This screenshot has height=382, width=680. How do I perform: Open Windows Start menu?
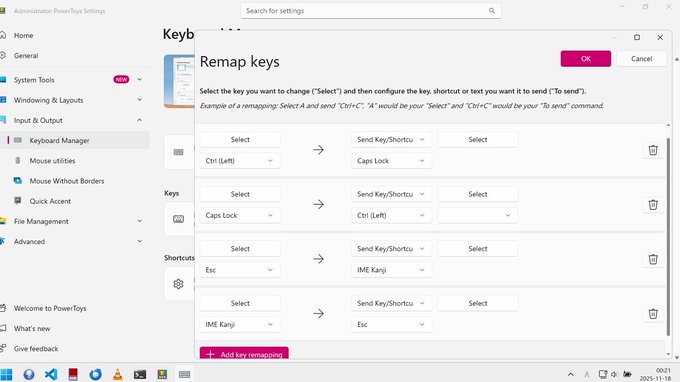7,374
